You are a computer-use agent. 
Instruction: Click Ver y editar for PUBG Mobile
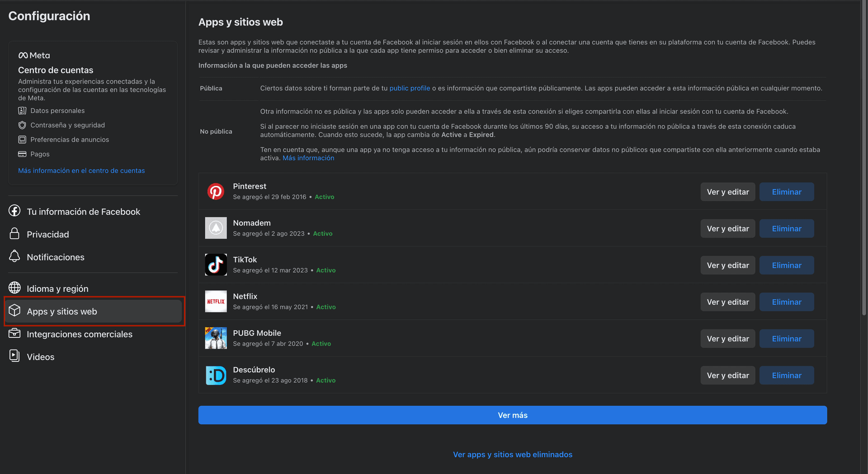point(728,339)
